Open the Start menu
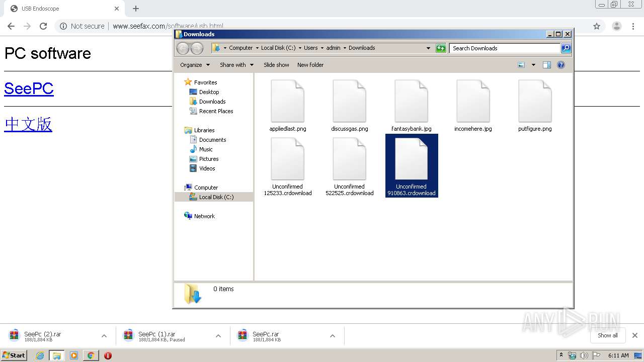The width and height of the screenshot is (644, 362). [x=14, y=355]
